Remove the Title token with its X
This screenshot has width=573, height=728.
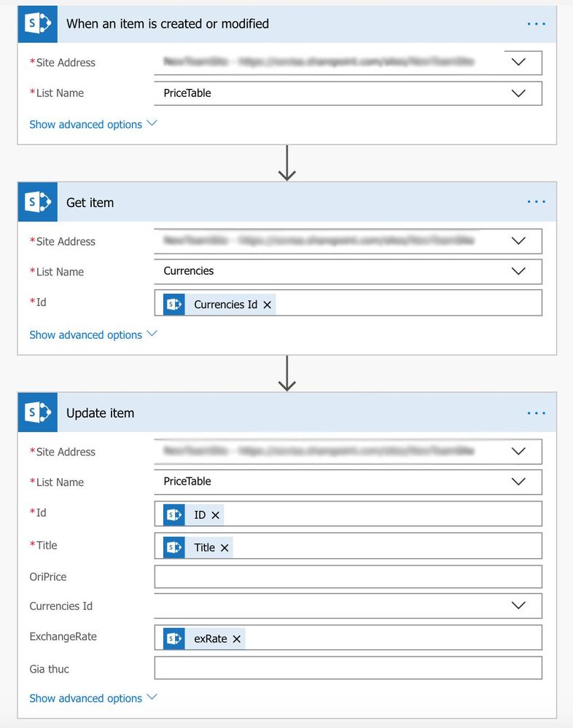tap(223, 548)
